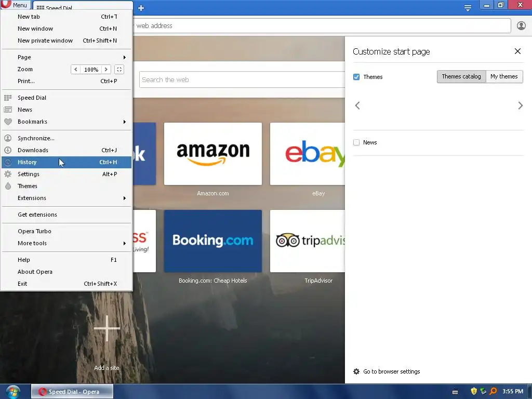This screenshot has width=532, height=399.
Task: Toggle full screen zoom icon
Action: (x=119, y=70)
